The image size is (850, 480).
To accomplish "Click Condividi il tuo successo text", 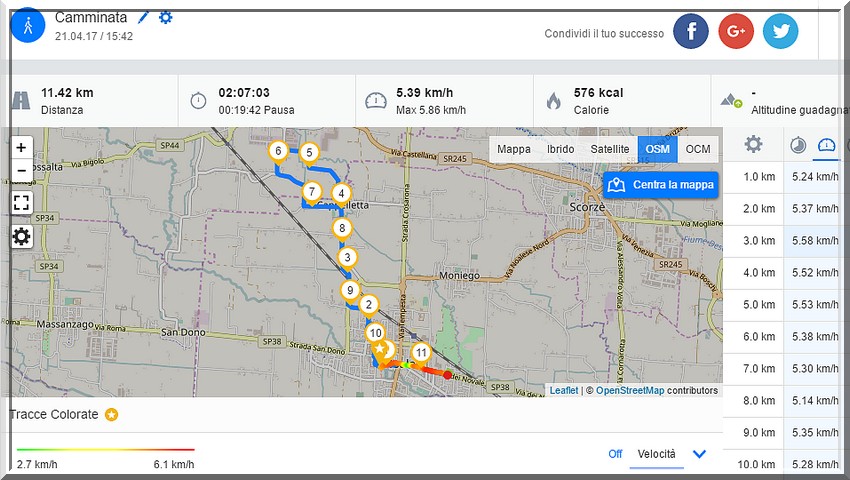I will pos(604,34).
